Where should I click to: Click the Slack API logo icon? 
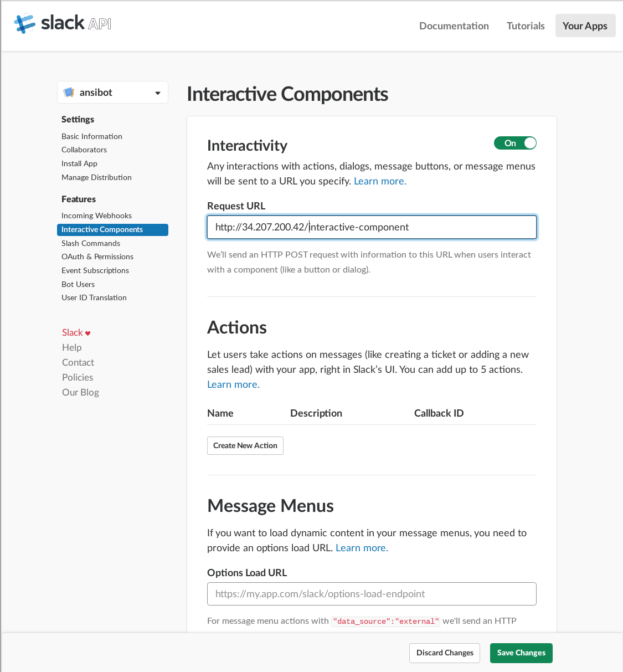(24, 23)
